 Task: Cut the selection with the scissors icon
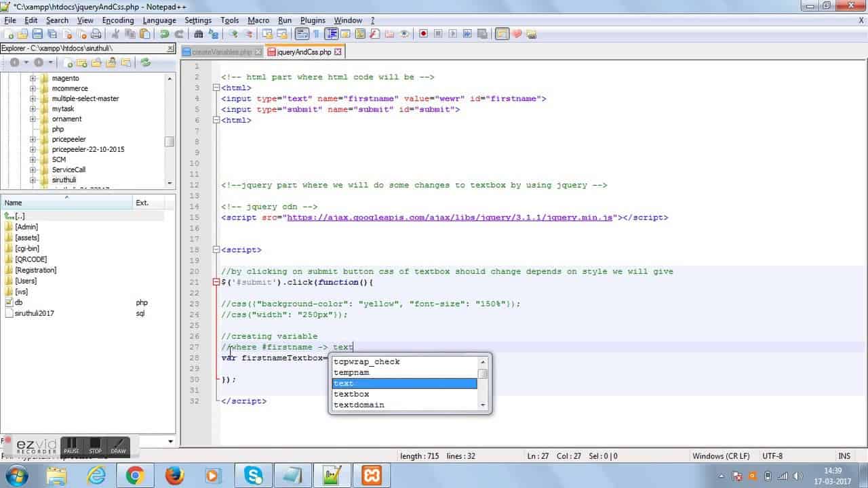click(115, 34)
